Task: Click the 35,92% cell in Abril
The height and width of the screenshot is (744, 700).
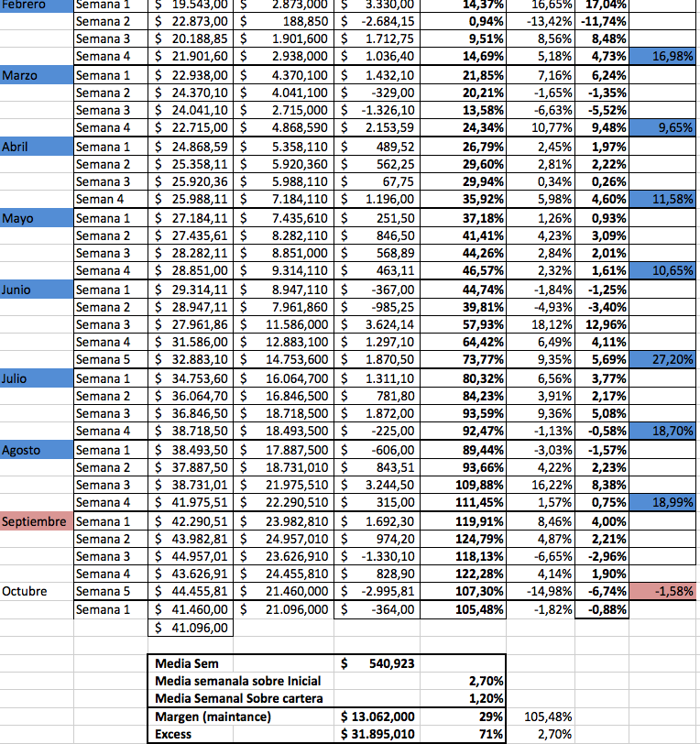Action: 464,199
